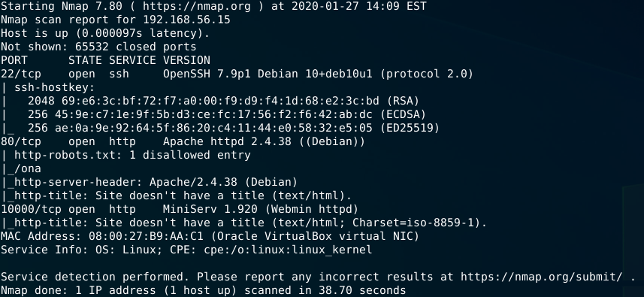Viewport: 644px width, 297px height.
Task: Click the PORT column header
Action: tap(14, 60)
